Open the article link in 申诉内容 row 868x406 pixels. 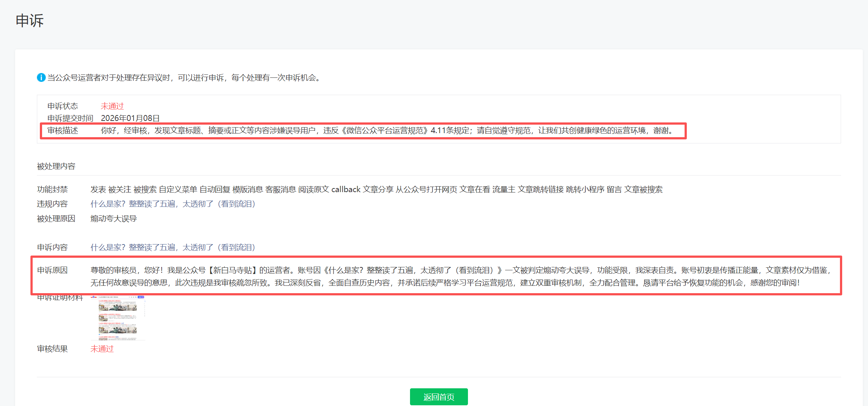(x=173, y=247)
